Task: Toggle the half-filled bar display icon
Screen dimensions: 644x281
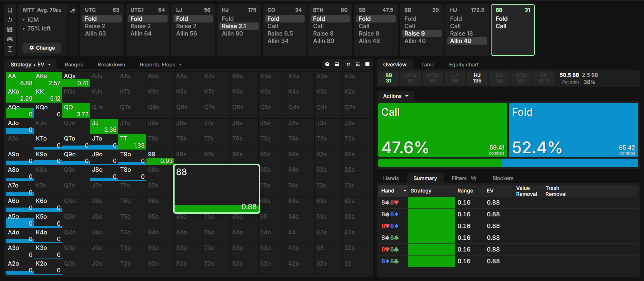Action: [x=337, y=64]
